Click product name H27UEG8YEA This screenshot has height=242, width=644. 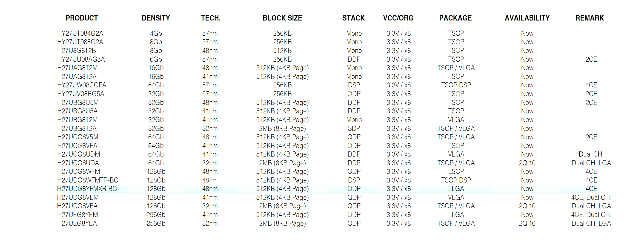coord(77,223)
